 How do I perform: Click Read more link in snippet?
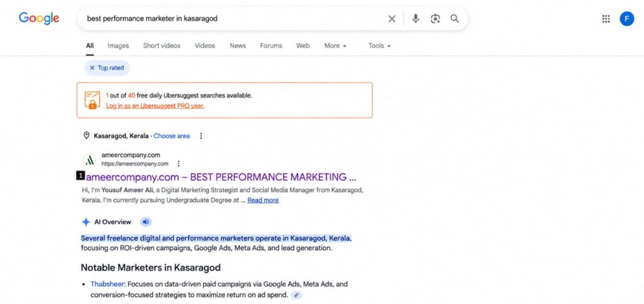click(263, 200)
